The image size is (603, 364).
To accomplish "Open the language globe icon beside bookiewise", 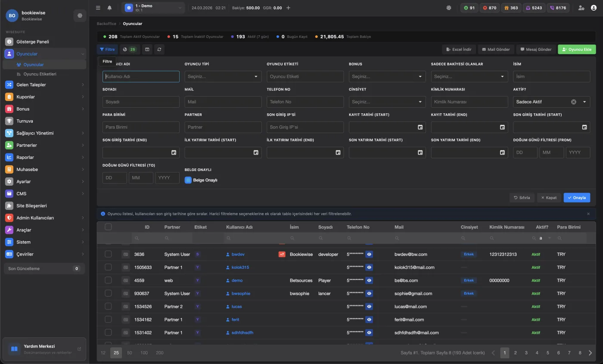I will [x=80, y=16].
